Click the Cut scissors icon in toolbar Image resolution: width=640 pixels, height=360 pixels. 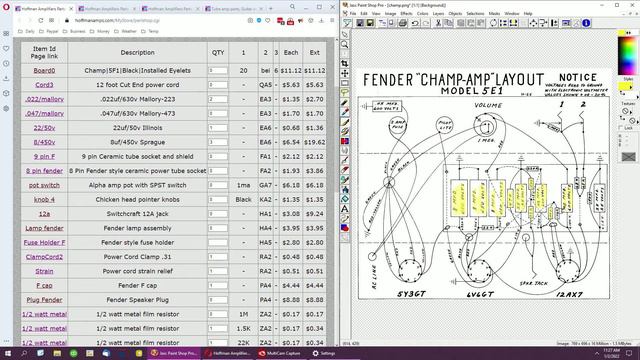(438, 23)
